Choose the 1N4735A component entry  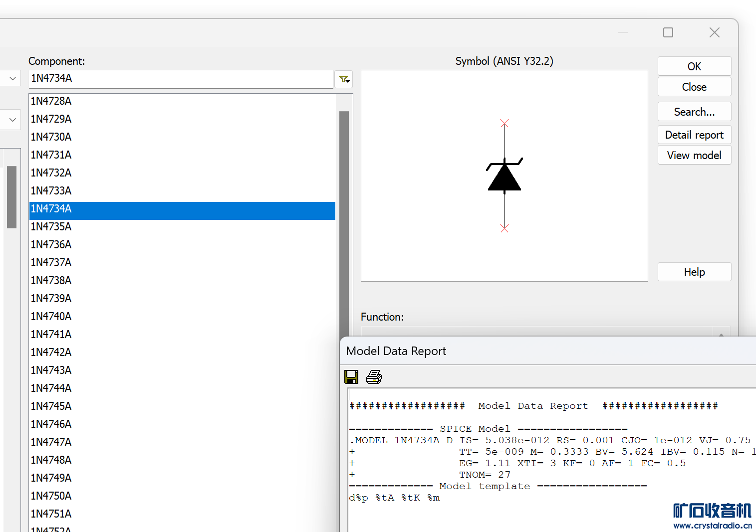pyautogui.click(x=51, y=227)
